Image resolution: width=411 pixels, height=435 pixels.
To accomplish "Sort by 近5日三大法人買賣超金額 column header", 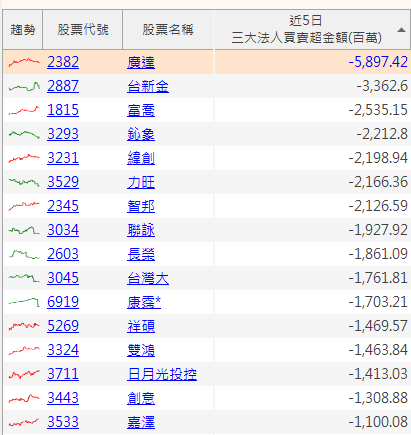I will click(312, 29).
